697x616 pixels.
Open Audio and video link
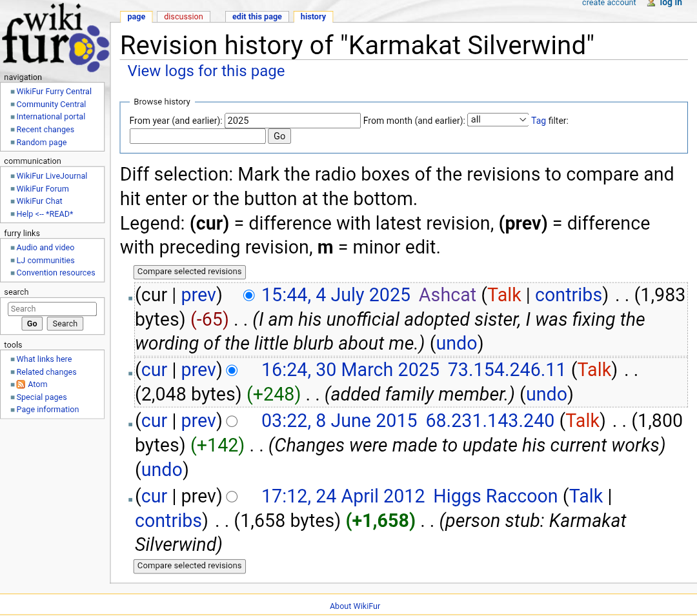click(x=45, y=248)
